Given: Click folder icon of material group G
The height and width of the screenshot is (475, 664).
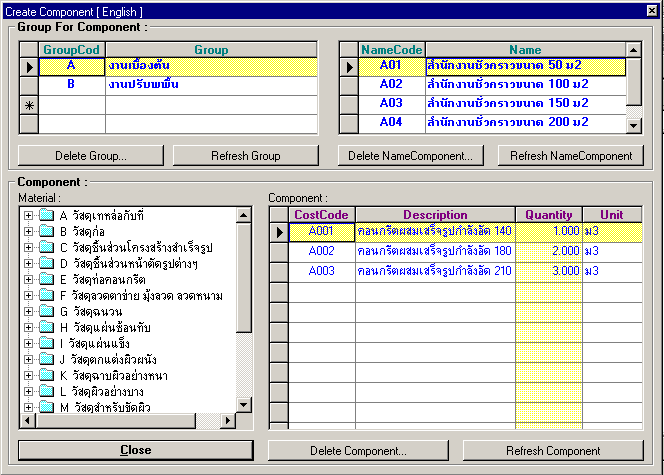Looking at the screenshot, I should click(47, 312).
